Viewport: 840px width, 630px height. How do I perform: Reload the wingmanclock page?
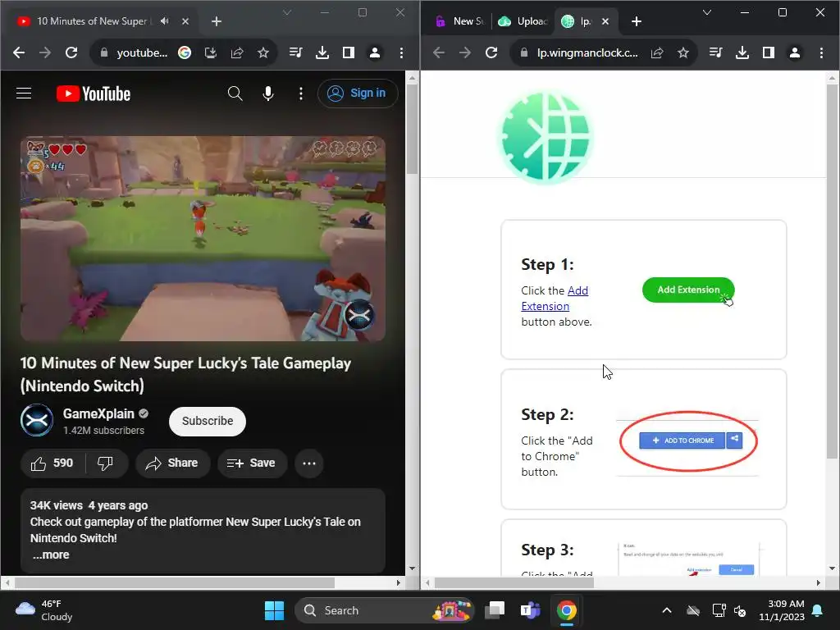[x=491, y=52]
